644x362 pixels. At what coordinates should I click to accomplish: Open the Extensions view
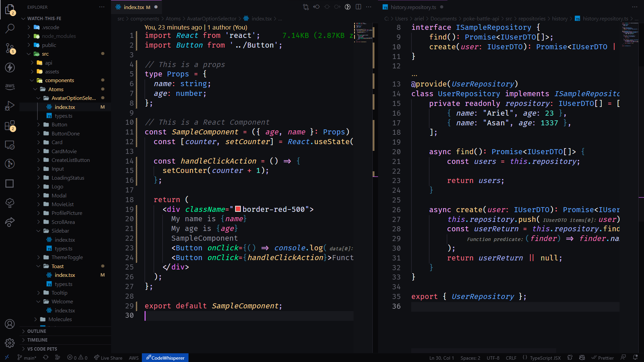click(10, 125)
